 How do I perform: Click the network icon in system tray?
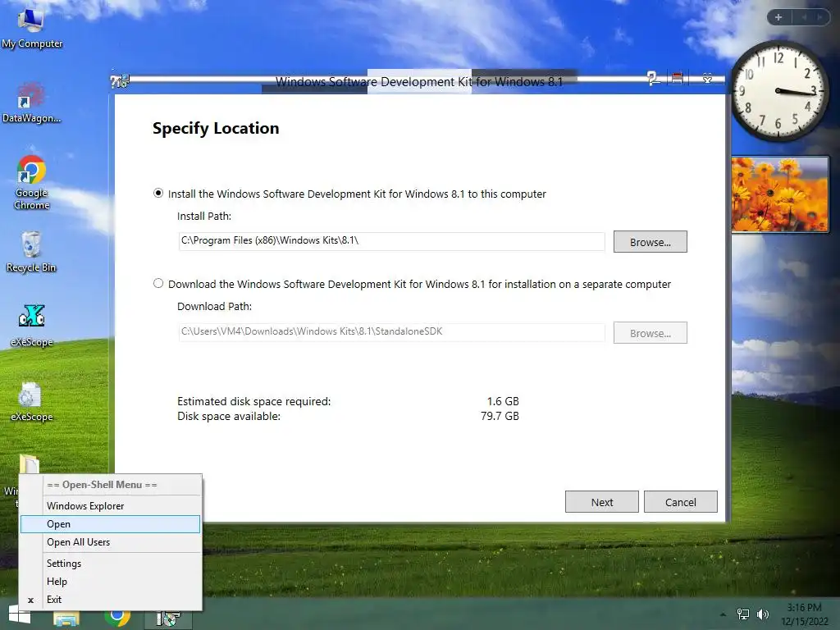743,614
